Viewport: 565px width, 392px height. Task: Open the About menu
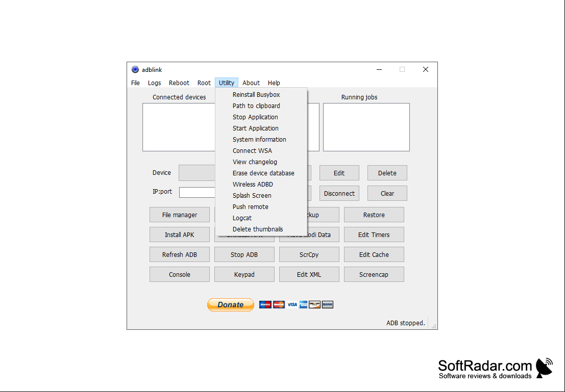coord(251,83)
